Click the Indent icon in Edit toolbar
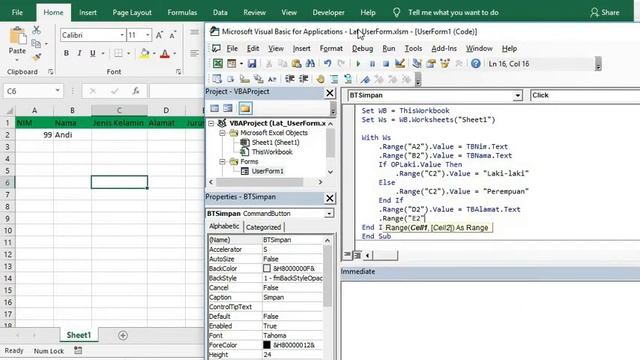The width and height of the screenshot is (640, 360). click(x=290, y=79)
